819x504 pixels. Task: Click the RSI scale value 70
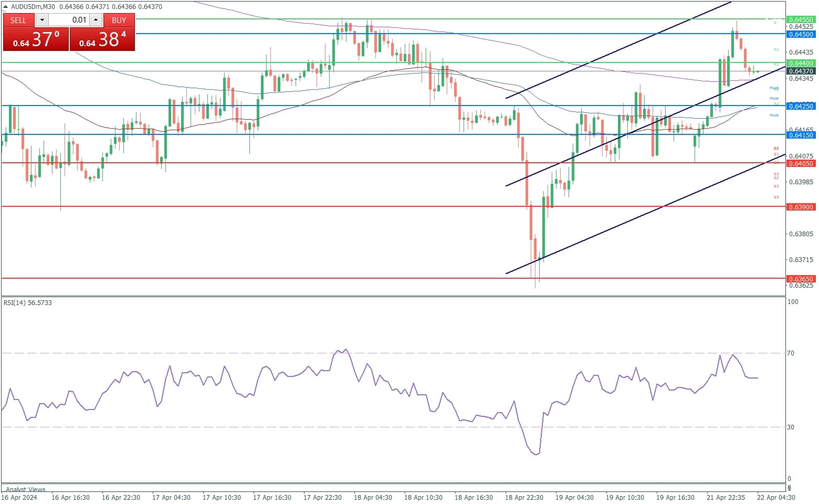pos(790,353)
